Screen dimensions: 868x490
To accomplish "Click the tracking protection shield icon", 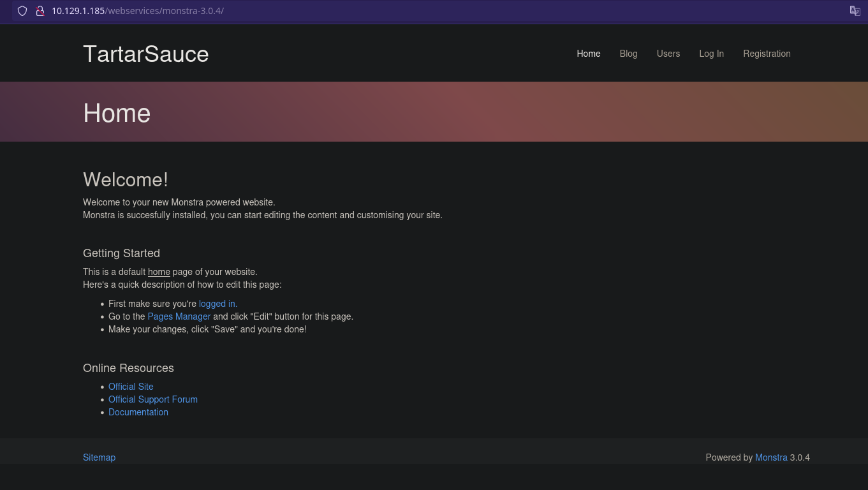I will click(22, 11).
